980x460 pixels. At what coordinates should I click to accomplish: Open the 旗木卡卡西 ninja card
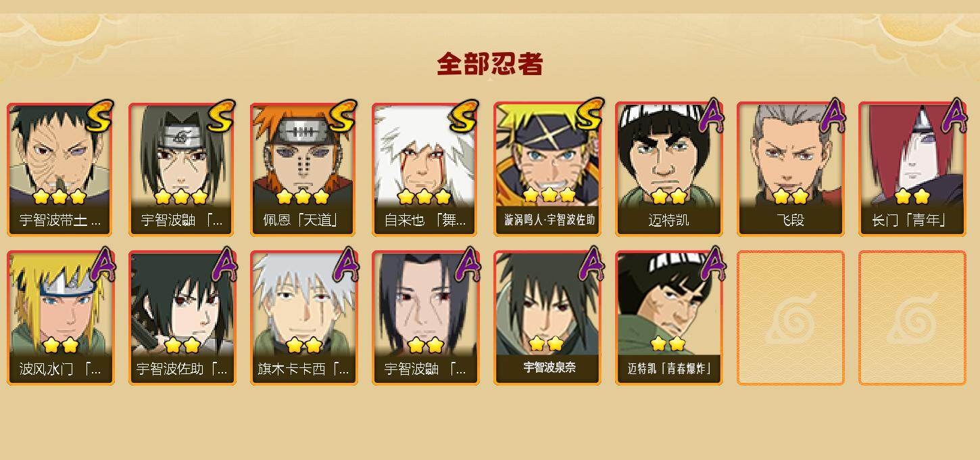click(304, 318)
